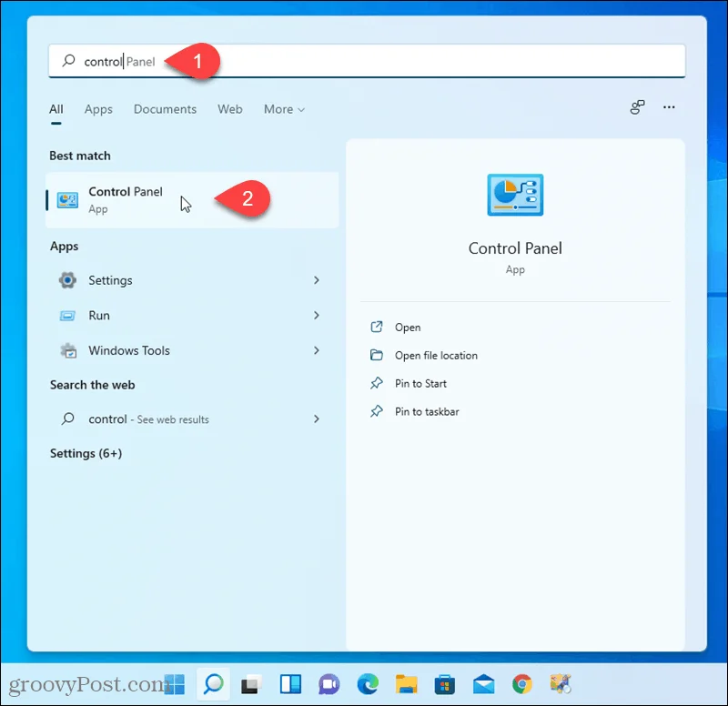Click the Settings (6+) heading
728x706 pixels.
coord(86,453)
